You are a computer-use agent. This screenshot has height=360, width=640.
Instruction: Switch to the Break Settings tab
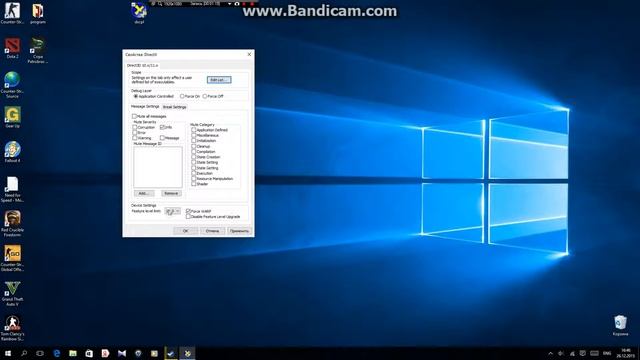click(175, 107)
